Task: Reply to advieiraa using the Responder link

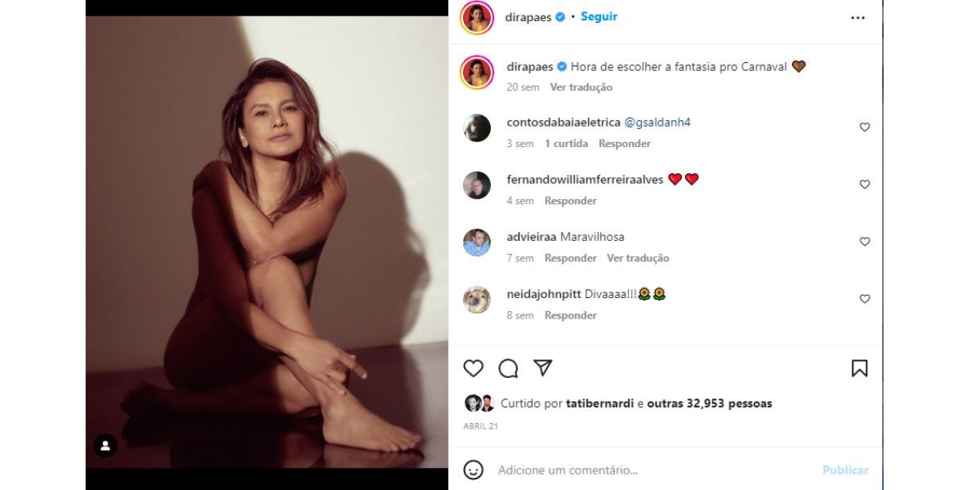Action: pos(570,257)
